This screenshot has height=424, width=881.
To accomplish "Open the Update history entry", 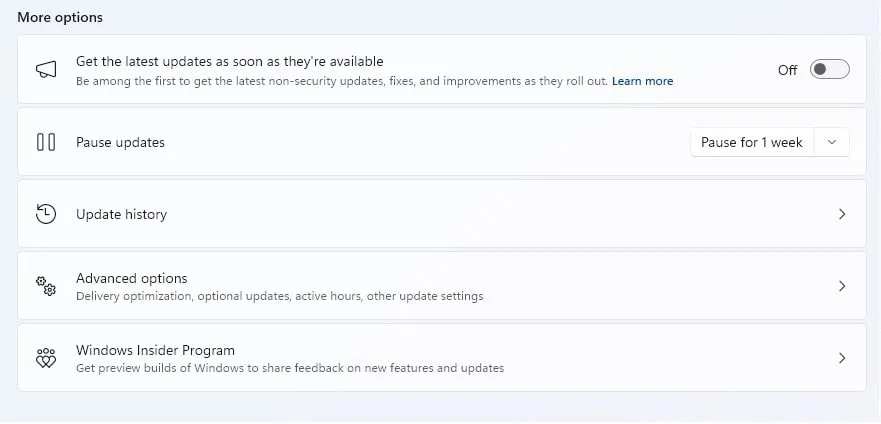I will [121, 214].
